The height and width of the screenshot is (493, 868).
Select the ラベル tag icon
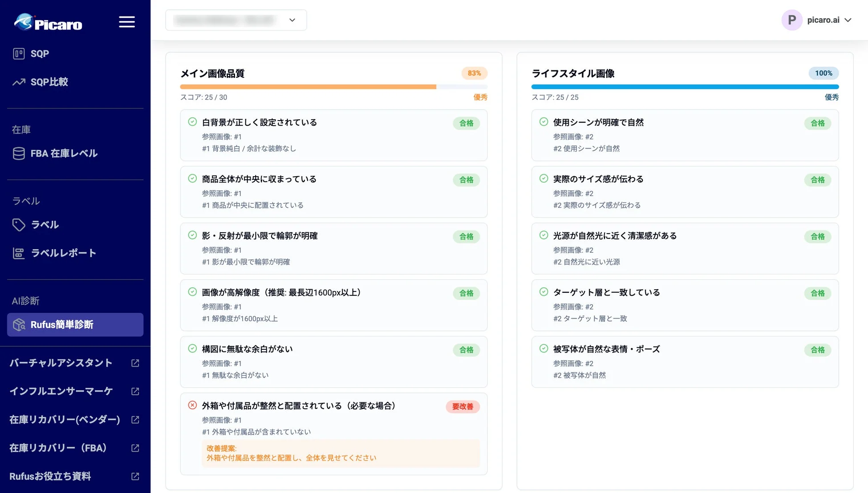19,225
